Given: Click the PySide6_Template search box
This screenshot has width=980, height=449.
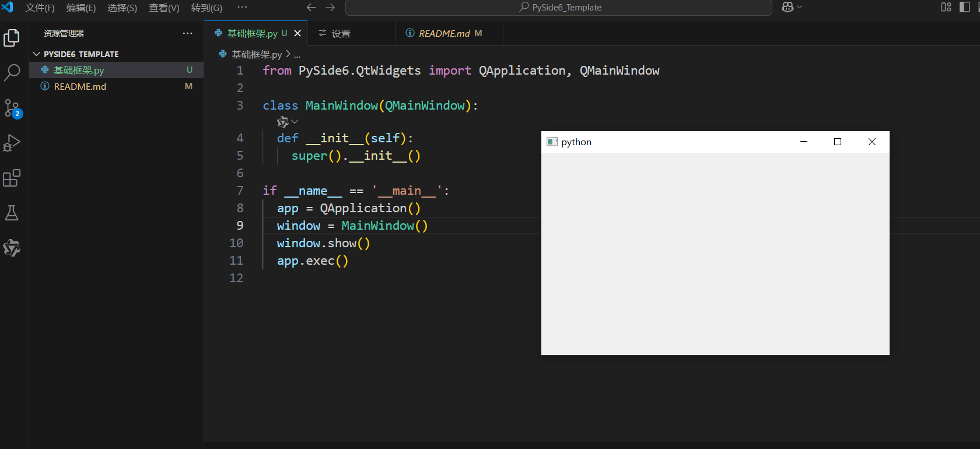Looking at the screenshot, I should [x=559, y=8].
